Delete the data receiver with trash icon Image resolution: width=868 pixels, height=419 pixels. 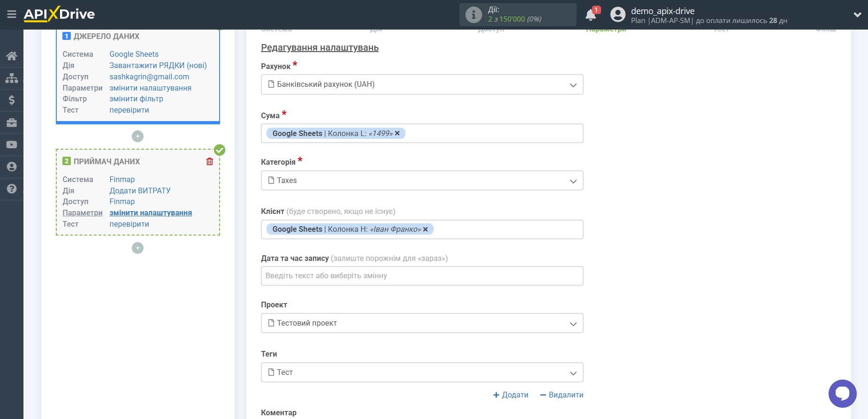(210, 161)
